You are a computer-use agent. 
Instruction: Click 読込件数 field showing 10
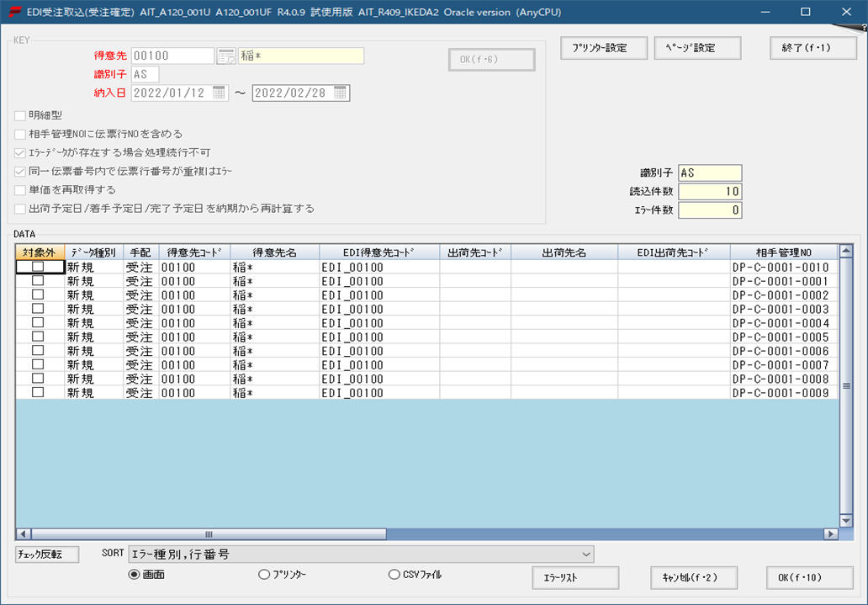710,191
